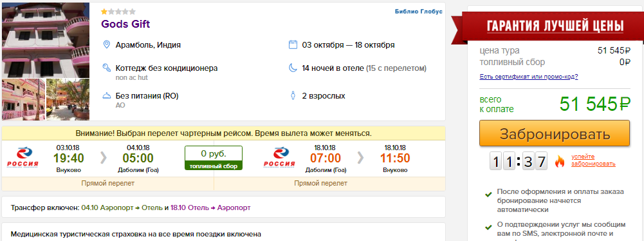Image resolution: width=644 pixels, height=241 pixels.
Task: Open the palm tree courtyard thumbnail
Action: point(68,99)
